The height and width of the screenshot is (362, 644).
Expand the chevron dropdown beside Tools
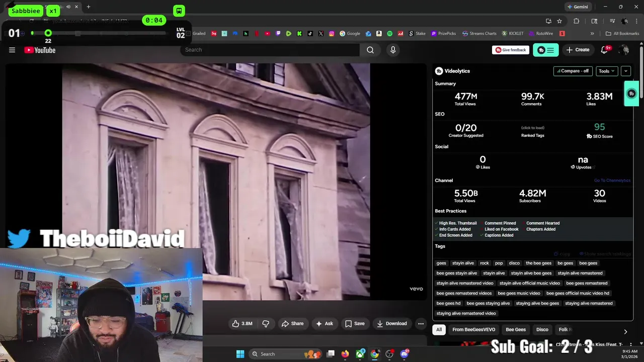[626, 71]
